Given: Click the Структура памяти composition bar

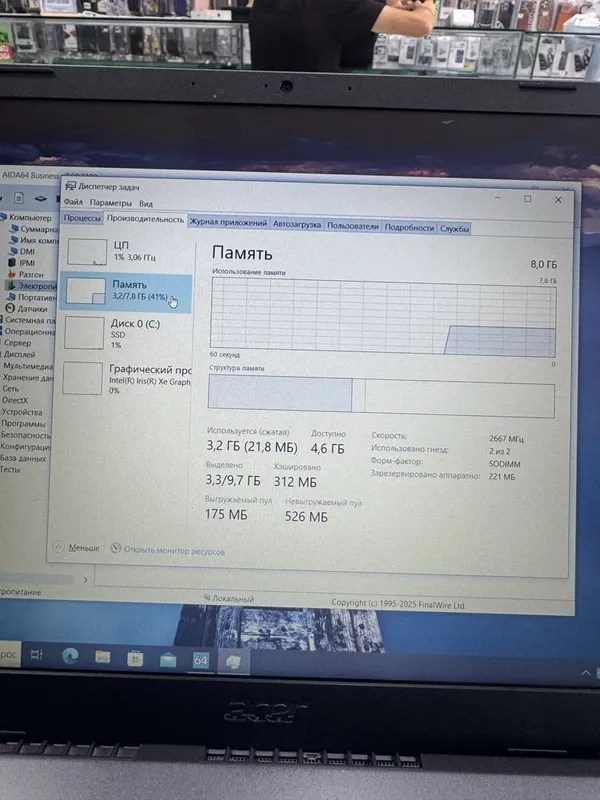Looking at the screenshot, I should click(381, 396).
